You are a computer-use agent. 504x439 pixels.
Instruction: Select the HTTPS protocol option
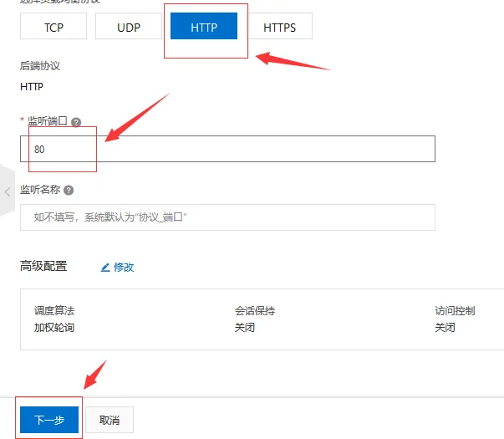[279, 26]
